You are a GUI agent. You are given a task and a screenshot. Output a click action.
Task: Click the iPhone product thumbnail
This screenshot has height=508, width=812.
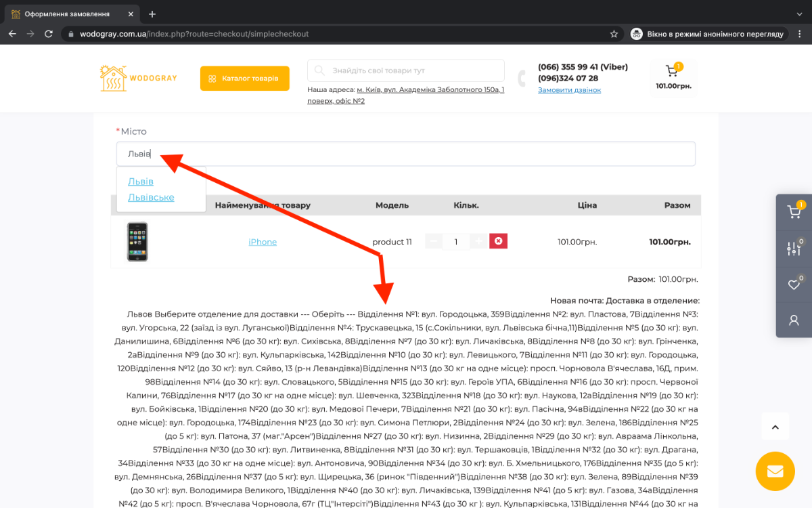pyautogui.click(x=137, y=242)
